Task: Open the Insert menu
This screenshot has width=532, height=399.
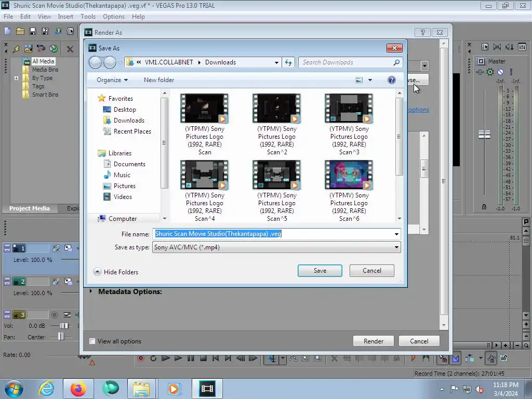Action: click(65, 17)
